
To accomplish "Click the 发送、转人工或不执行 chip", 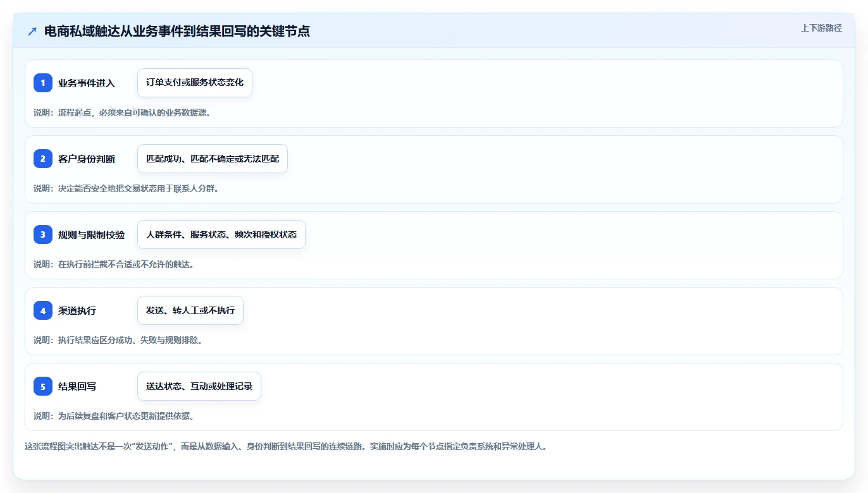I will pyautogui.click(x=190, y=310).
